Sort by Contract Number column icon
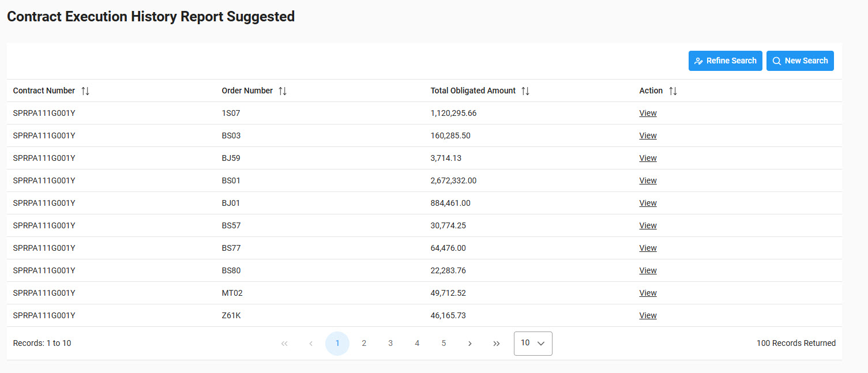The height and width of the screenshot is (373, 868). 85,91
